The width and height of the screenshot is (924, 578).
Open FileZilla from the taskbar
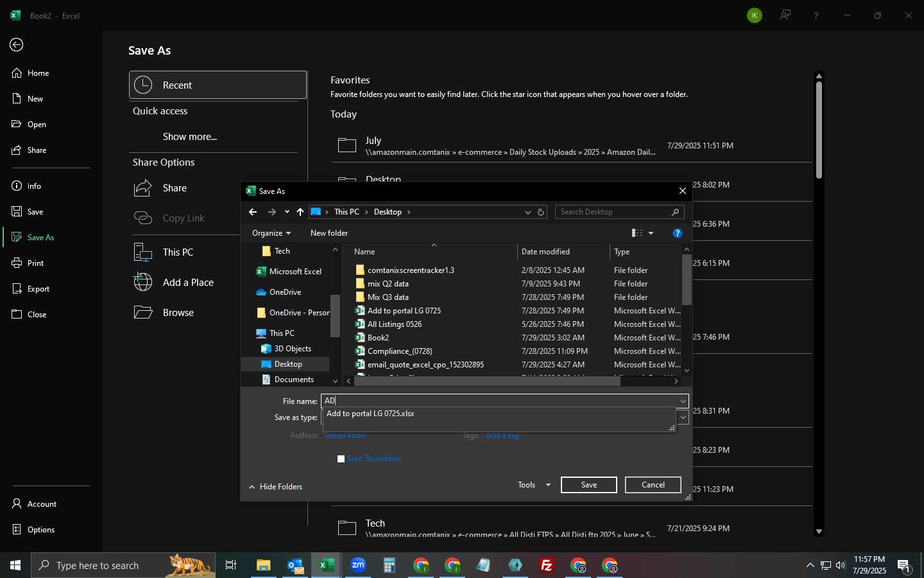tap(547, 565)
